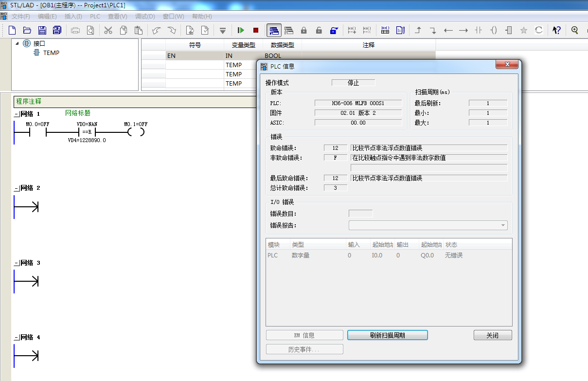The image size is (588, 381).
Task: Collapse network 4 with its minus box
Action: (x=17, y=338)
